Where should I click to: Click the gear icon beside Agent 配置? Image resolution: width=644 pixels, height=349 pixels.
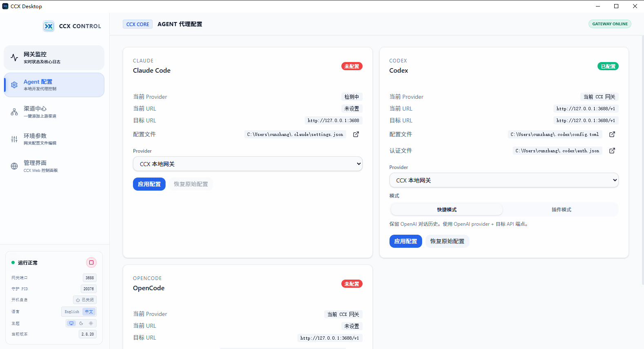14,85
